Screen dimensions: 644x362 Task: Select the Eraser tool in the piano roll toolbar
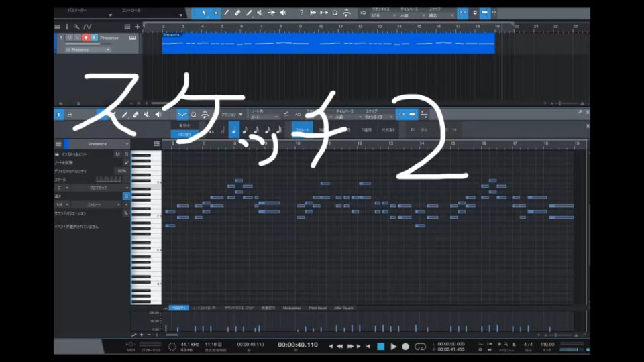[136, 115]
